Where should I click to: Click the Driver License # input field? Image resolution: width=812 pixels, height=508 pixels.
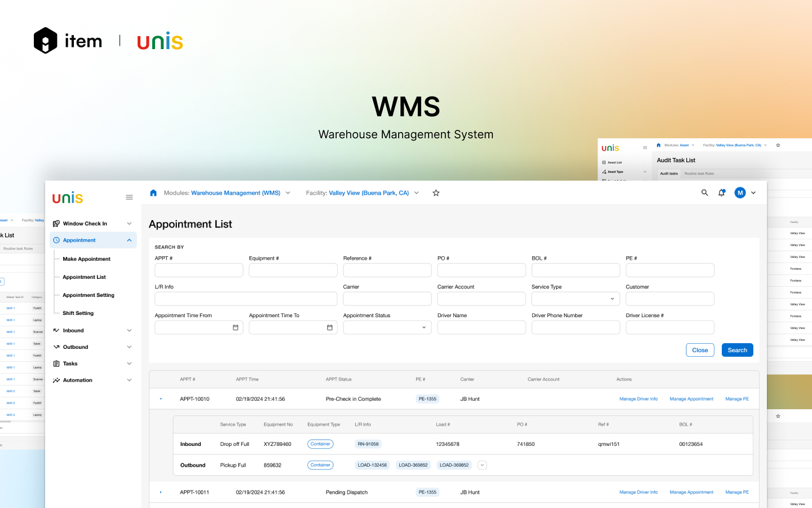(x=670, y=327)
